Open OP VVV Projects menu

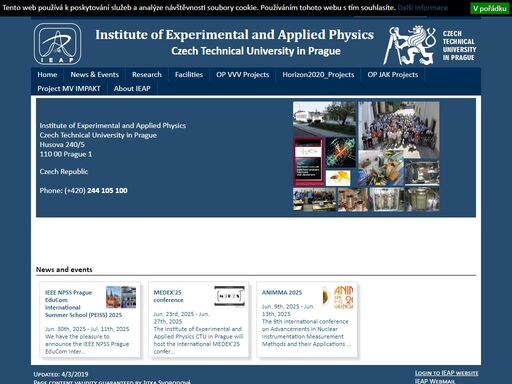click(243, 75)
